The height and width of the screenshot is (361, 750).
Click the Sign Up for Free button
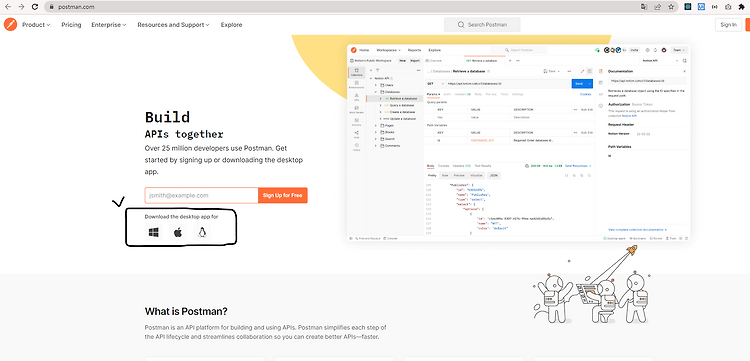283,196
